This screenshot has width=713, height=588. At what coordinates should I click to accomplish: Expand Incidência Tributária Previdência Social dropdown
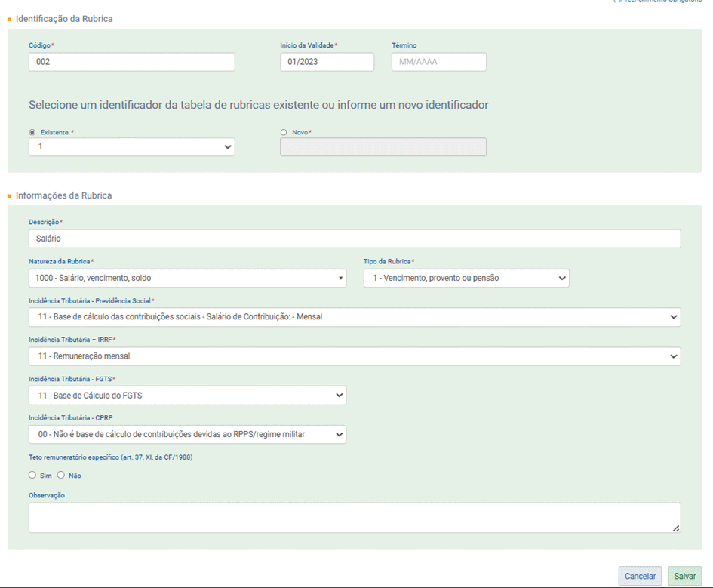tap(354, 317)
